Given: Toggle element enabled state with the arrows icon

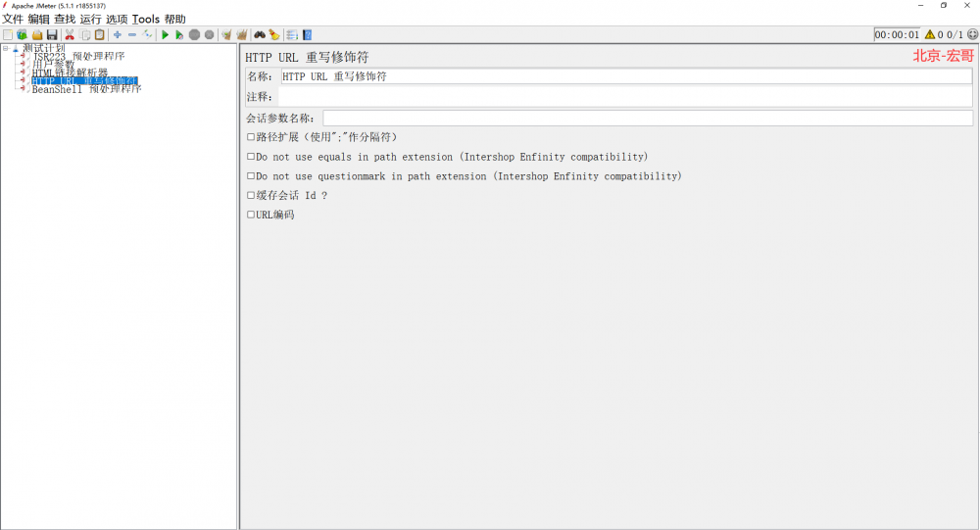Looking at the screenshot, I should 148,35.
